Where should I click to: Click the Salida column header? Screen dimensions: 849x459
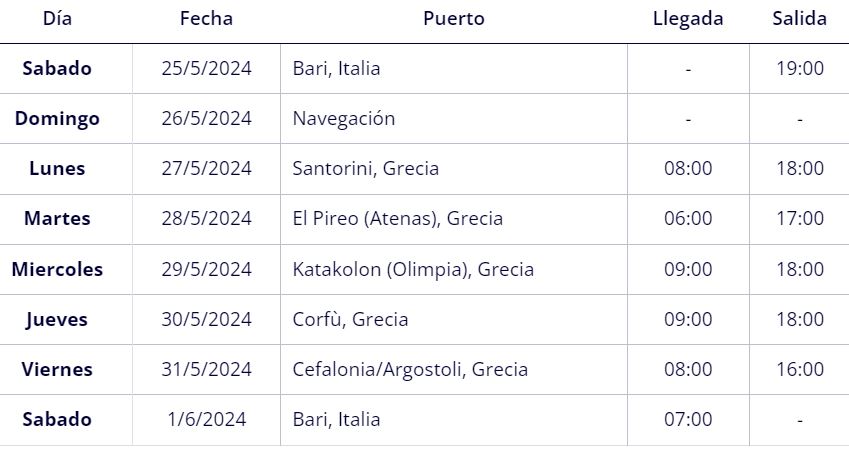[x=800, y=18]
